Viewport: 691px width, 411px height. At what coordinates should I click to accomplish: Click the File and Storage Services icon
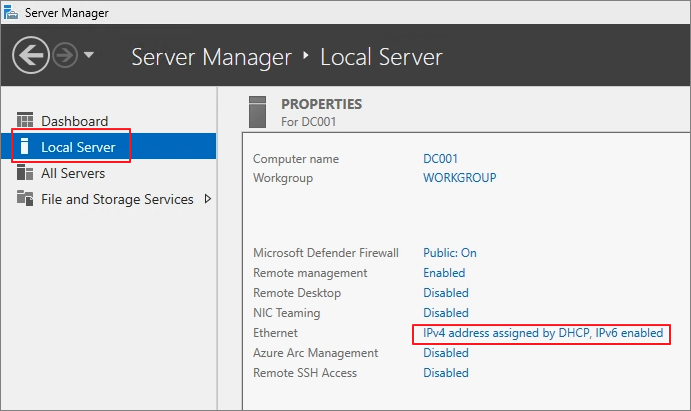click(x=25, y=198)
